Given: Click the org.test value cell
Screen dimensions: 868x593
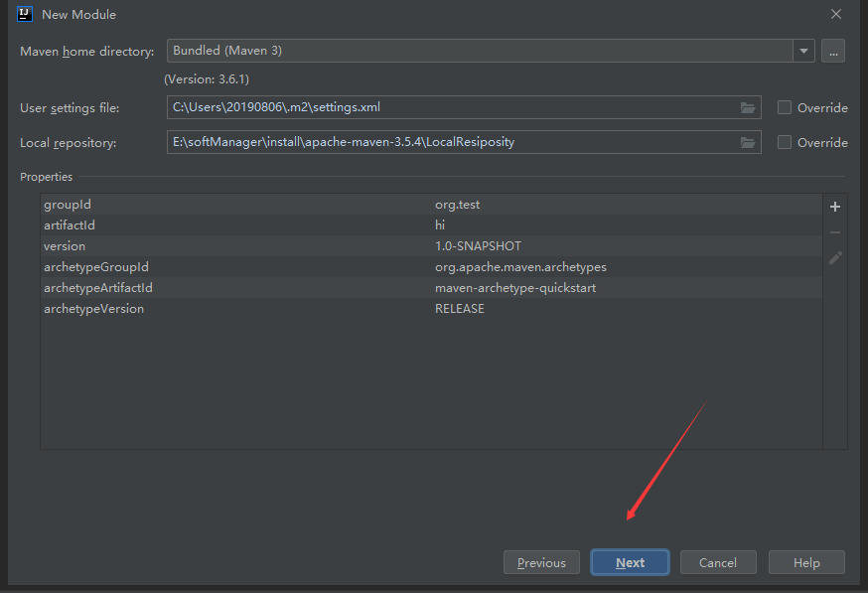Looking at the screenshot, I should coord(457,205).
